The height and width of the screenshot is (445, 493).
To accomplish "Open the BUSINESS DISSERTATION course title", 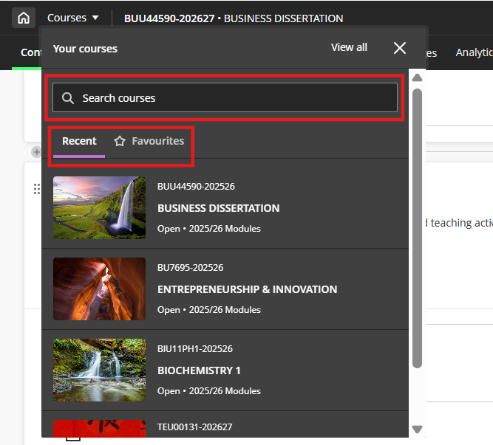I will click(x=218, y=208).
